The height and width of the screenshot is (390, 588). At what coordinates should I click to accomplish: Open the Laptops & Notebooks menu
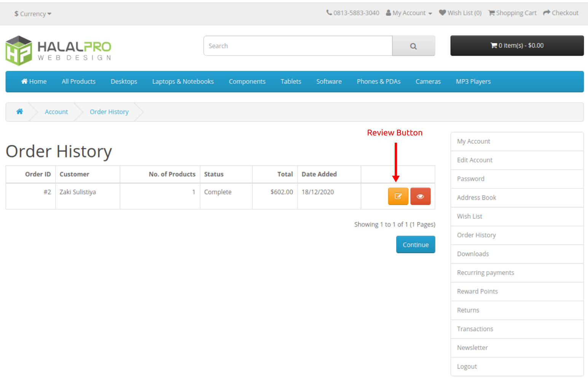tap(183, 81)
